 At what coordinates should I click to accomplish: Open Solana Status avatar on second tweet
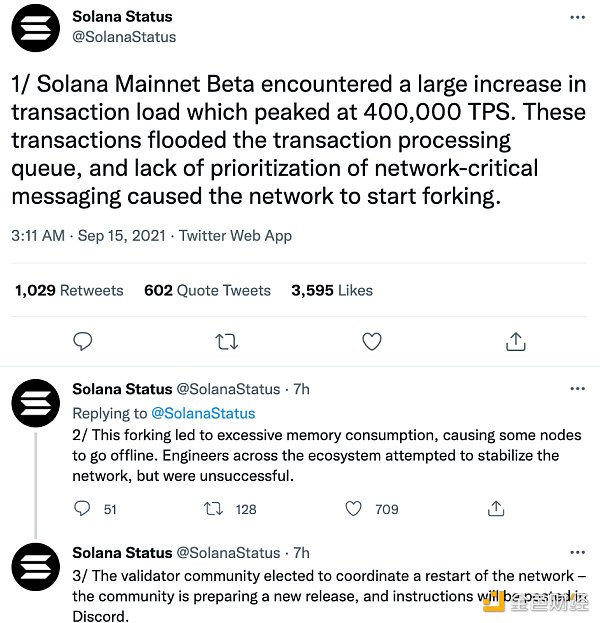point(35,403)
